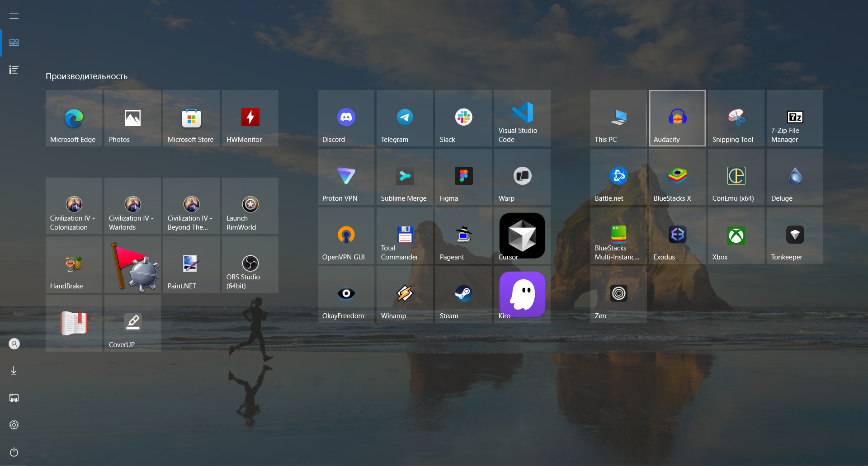
Task: Open the Discord tile
Action: point(346,118)
